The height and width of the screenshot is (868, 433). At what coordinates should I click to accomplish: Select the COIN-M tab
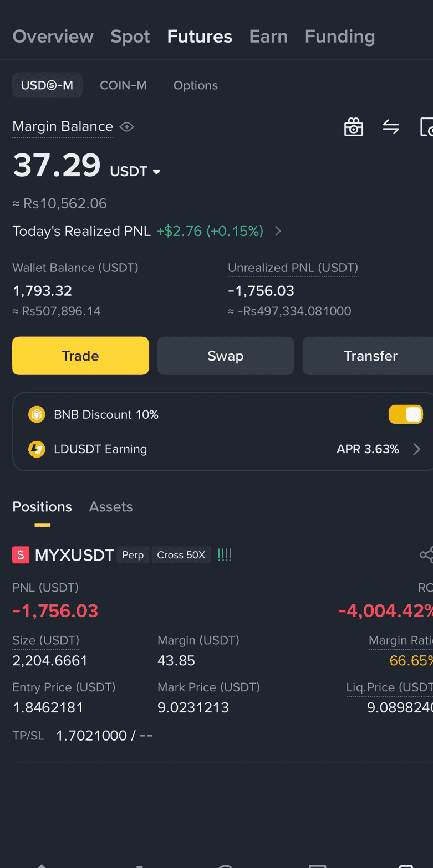click(123, 85)
